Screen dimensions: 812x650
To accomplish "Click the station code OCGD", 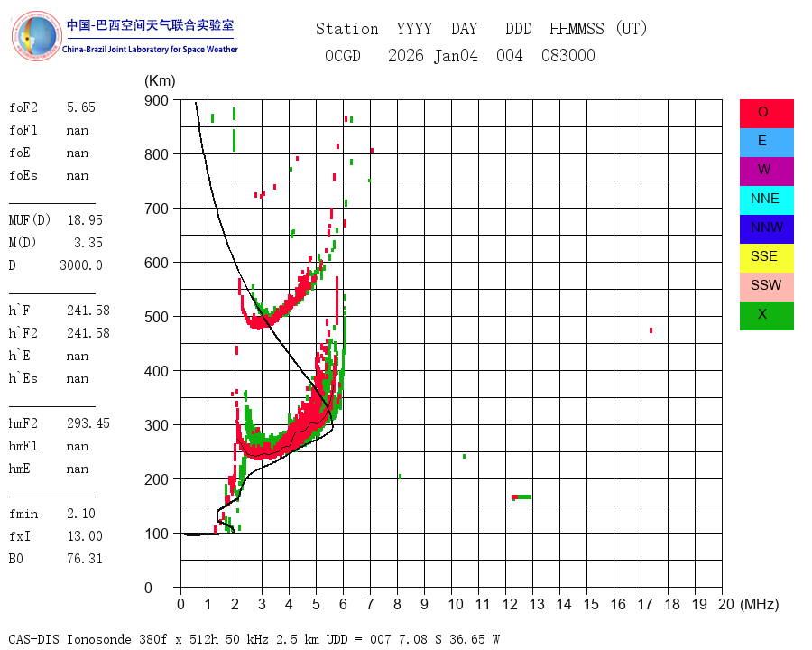I will (342, 56).
